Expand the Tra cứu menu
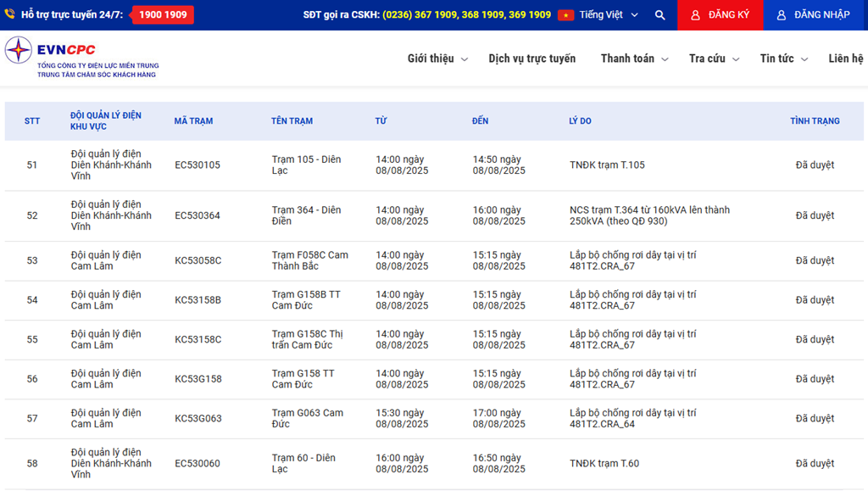The width and height of the screenshot is (868, 491). [x=714, y=59]
